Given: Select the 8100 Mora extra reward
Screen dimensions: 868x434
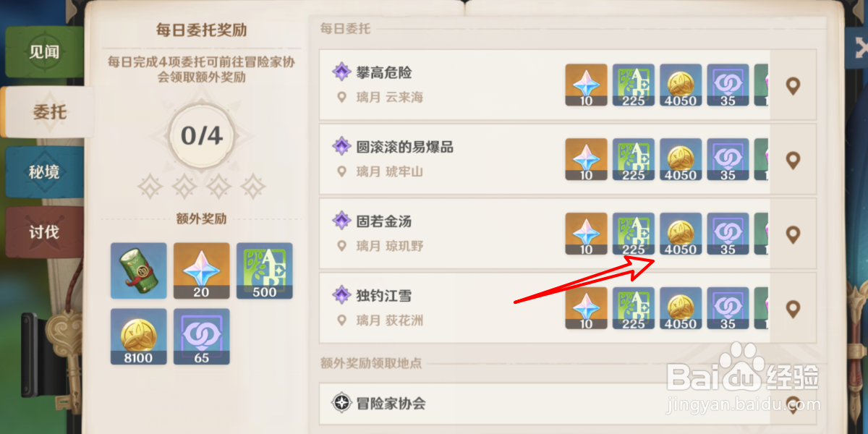Looking at the screenshot, I should tap(139, 336).
